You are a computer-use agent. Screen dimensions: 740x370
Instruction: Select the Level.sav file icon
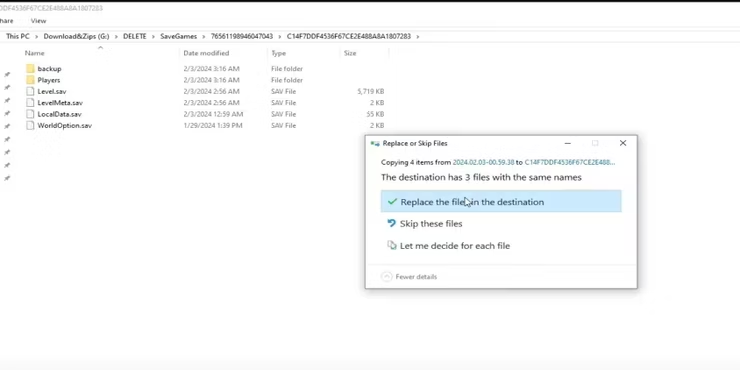[x=31, y=91]
